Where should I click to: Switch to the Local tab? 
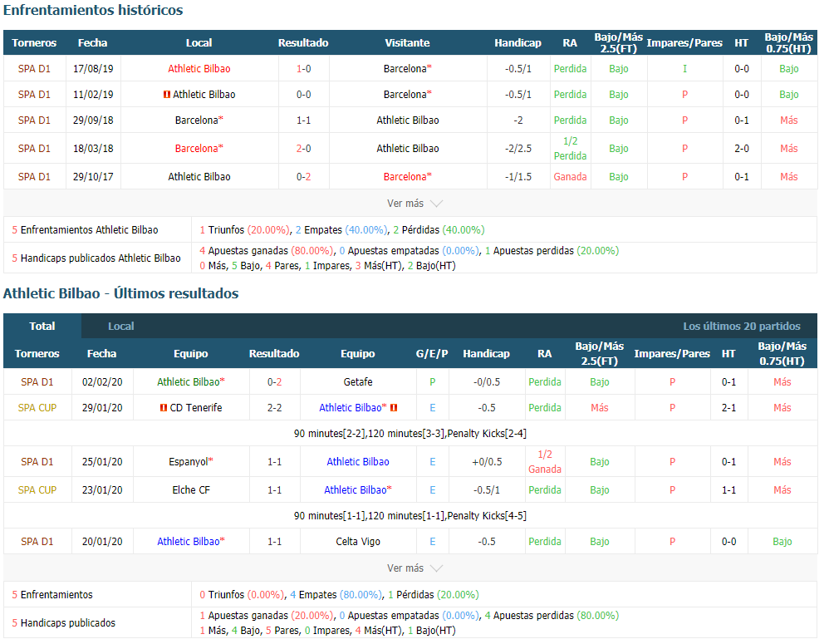121,327
